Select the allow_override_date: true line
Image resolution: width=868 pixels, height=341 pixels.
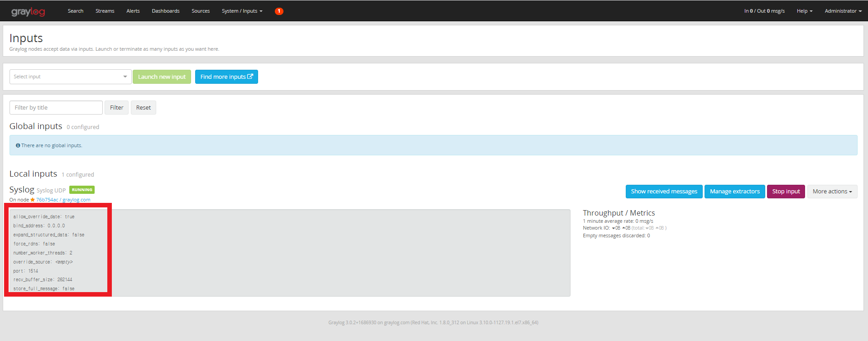44,216
